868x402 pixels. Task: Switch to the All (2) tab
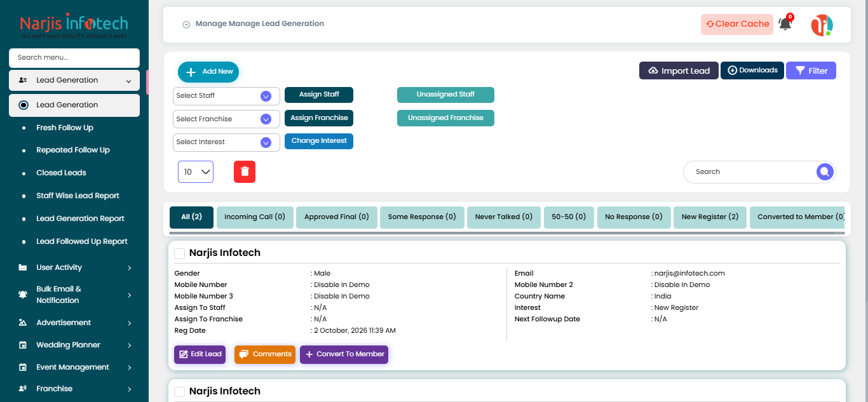pyautogui.click(x=191, y=217)
